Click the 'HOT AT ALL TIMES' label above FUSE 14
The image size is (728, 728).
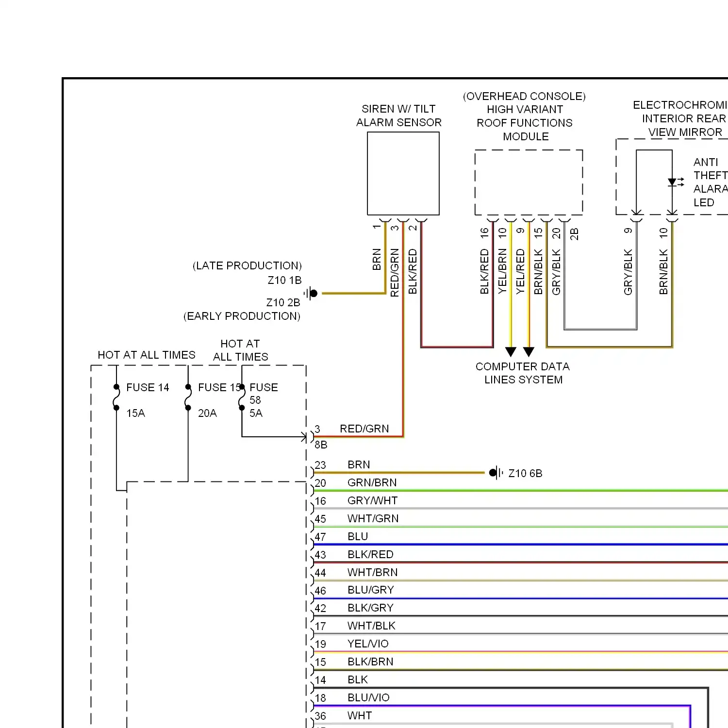click(x=147, y=355)
